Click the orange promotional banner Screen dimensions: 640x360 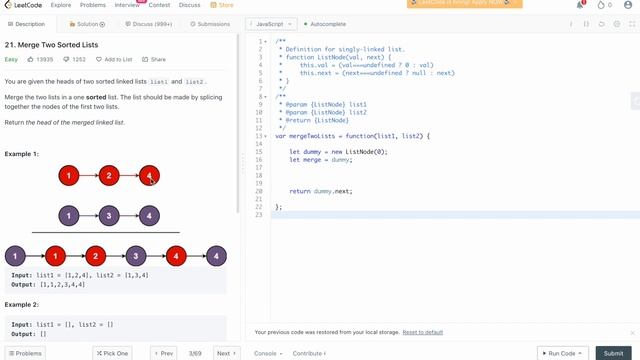pyautogui.click(x=464, y=4)
